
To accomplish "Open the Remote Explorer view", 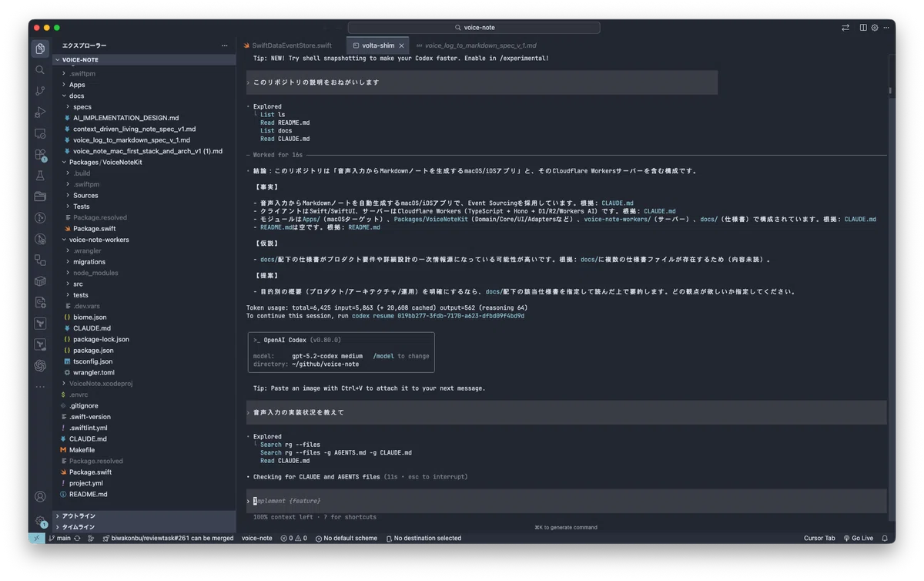I will pos(40,133).
